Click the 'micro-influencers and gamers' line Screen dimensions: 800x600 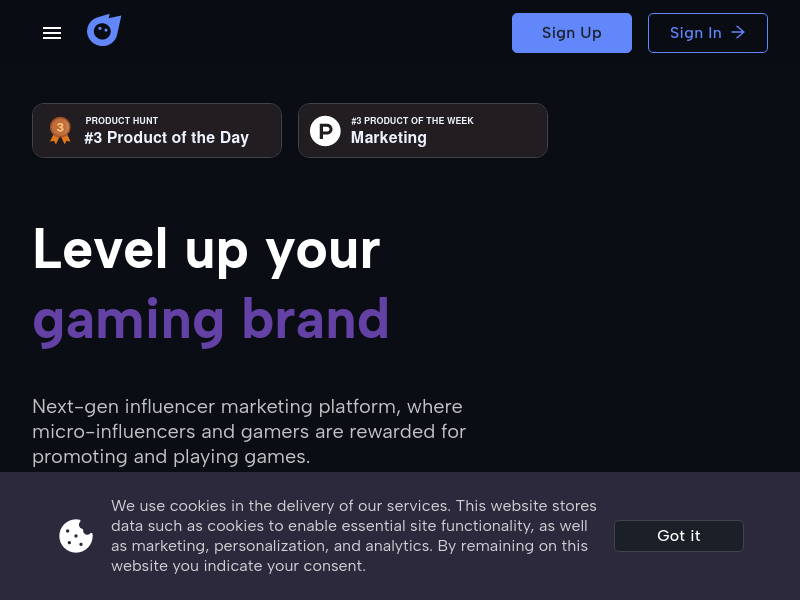click(x=249, y=432)
